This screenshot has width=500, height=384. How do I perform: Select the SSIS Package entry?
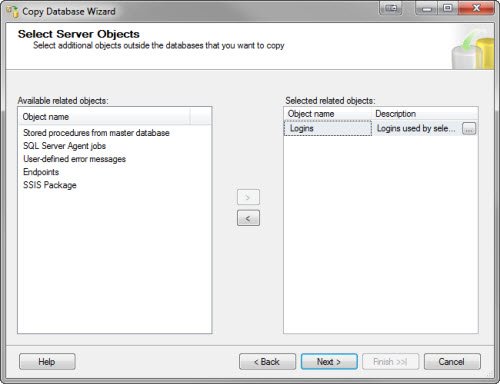pyautogui.click(x=50, y=185)
